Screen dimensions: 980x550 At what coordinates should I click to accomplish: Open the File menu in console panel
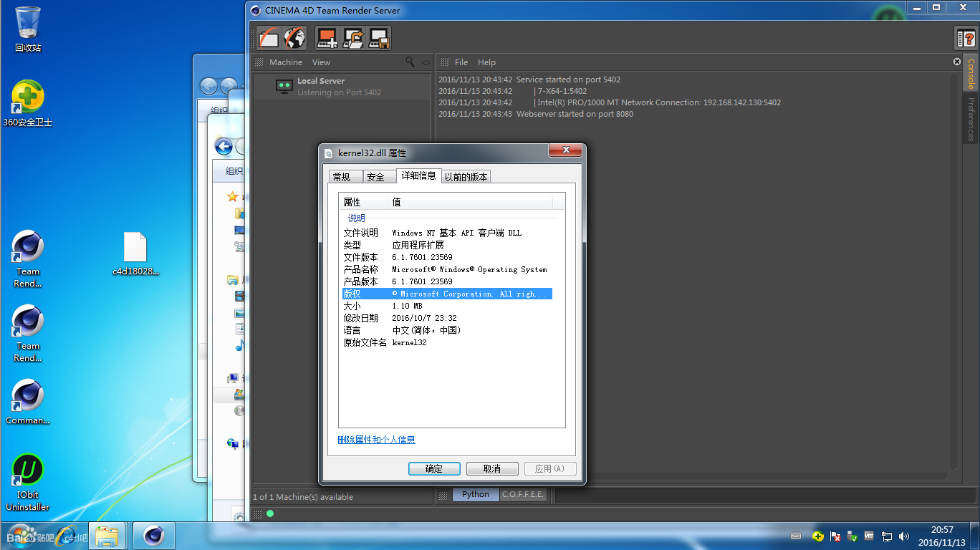coord(461,62)
